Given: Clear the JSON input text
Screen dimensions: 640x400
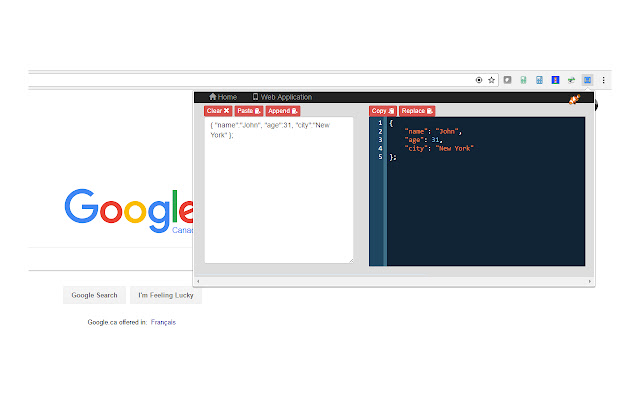Looking at the screenshot, I should (218, 111).
